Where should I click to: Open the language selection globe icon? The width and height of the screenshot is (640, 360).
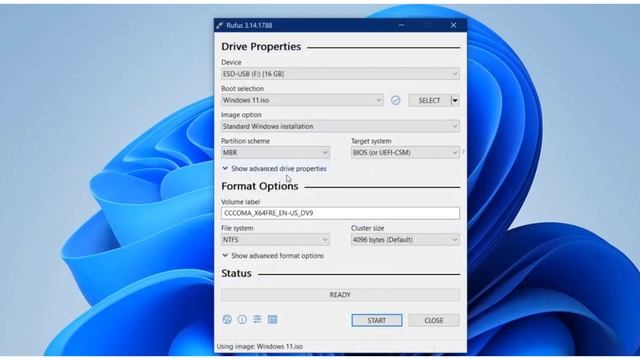[x=227, y=320]
